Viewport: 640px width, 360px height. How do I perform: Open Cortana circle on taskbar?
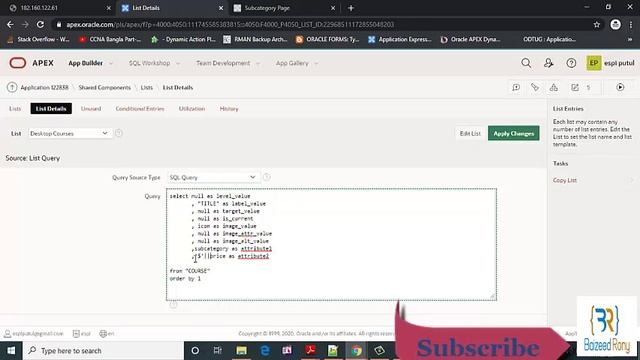(195, 351)
